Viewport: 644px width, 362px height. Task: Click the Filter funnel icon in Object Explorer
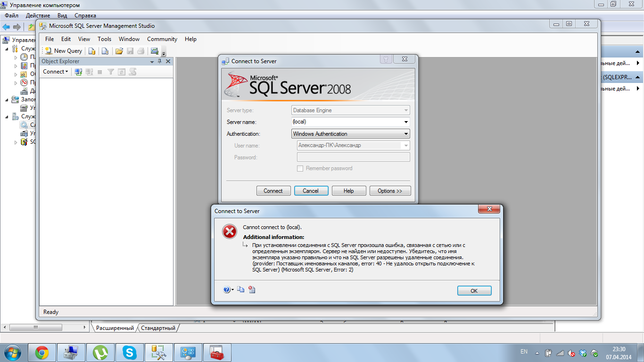click(x=111, y=72)
